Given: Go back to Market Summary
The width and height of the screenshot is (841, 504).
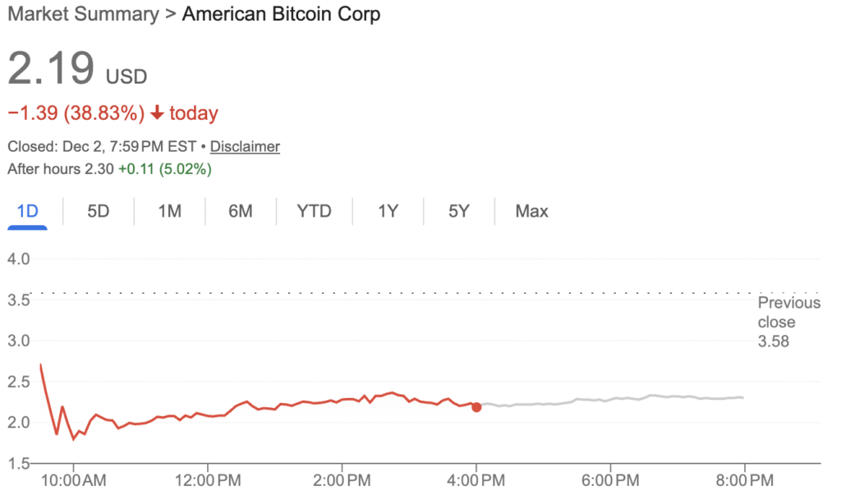Looking at the screenshot, I should point(82,14).
